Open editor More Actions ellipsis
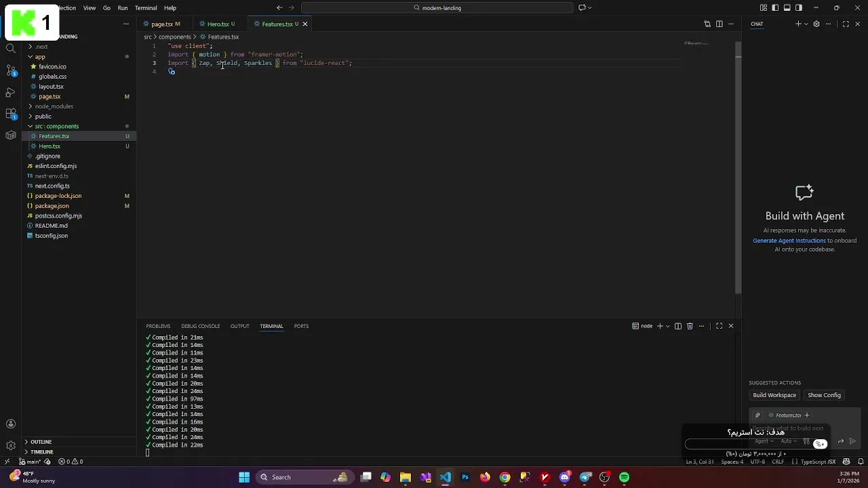868x488 pixels. click(731, 24)
